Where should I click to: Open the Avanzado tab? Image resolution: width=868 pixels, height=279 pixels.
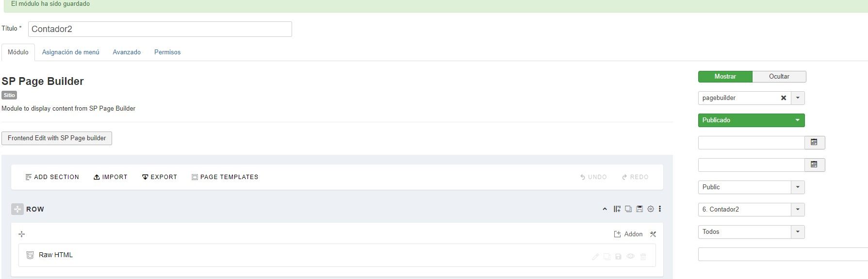tap(127, 52)
